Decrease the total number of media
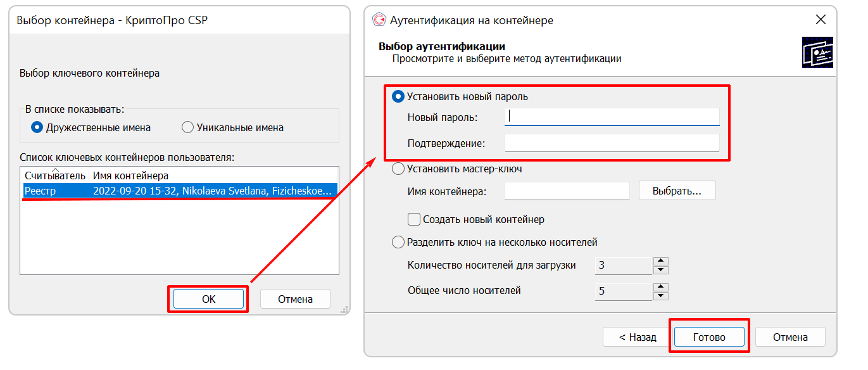 tap(661, 296)
